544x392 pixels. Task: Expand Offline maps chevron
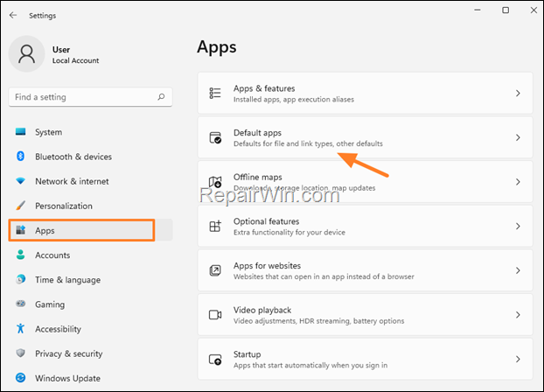click(518, 182)
